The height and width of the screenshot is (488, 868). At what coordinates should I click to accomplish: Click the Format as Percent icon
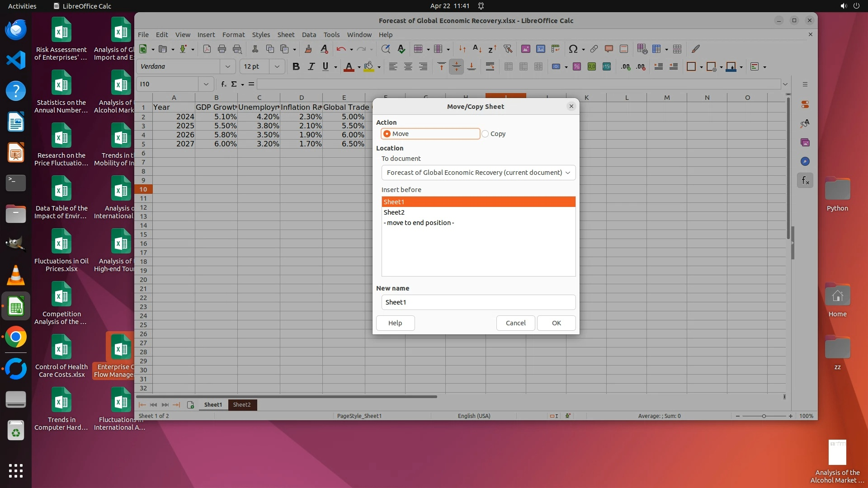click(x=577, y=66)
